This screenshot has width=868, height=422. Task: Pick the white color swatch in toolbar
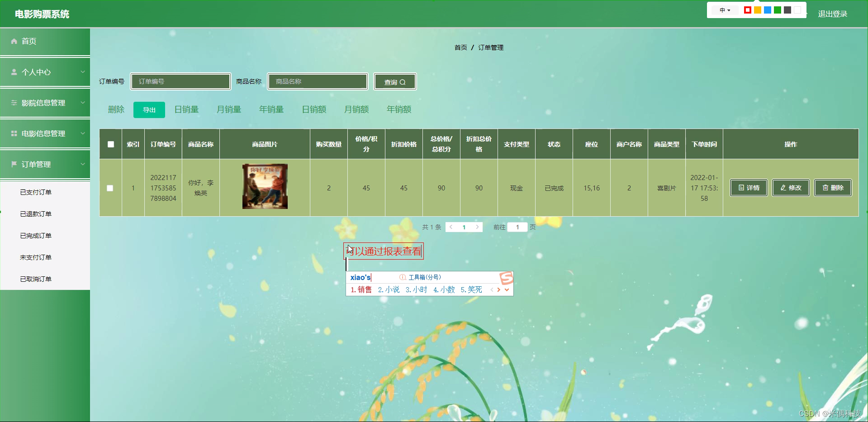click(x=797, y=10)
